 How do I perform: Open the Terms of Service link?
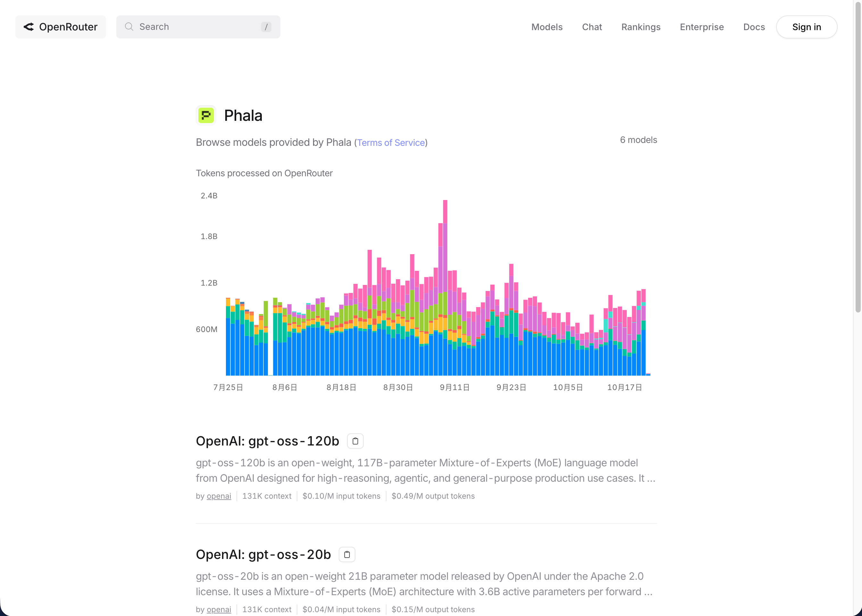pos(391,143)
